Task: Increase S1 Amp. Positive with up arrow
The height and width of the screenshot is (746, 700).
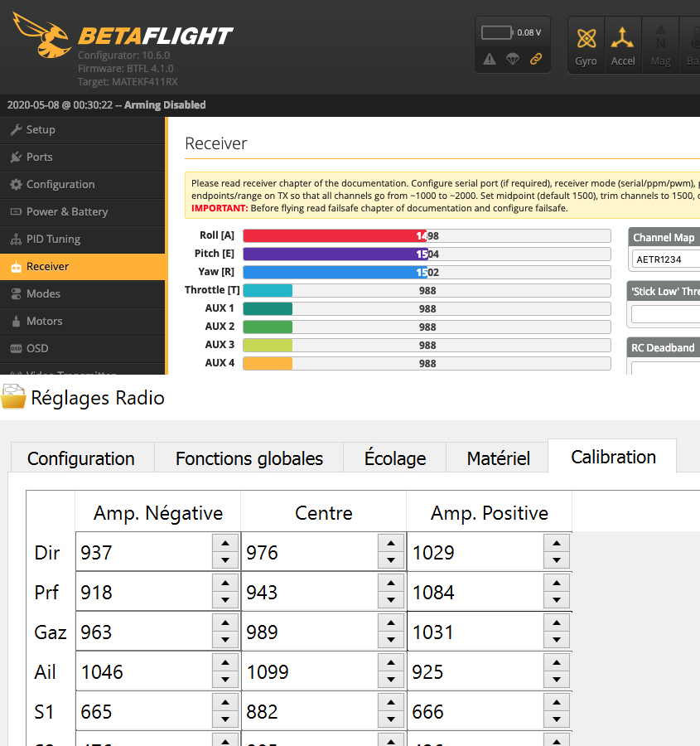Action: click(557, 703)
